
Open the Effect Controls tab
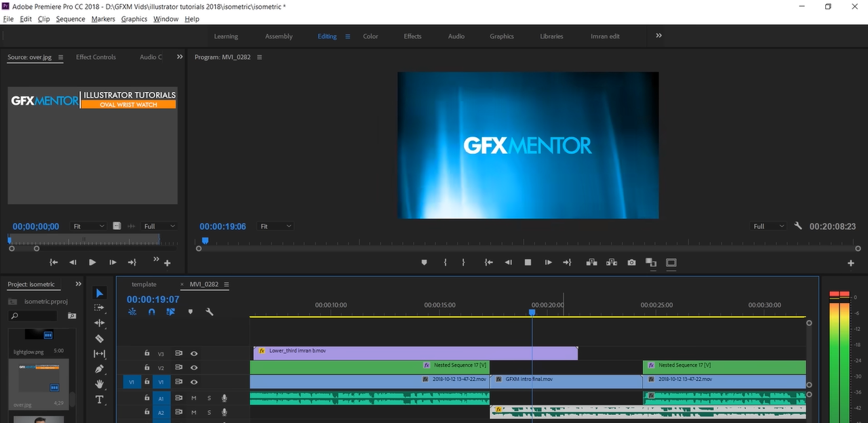(x=96, y=57)
